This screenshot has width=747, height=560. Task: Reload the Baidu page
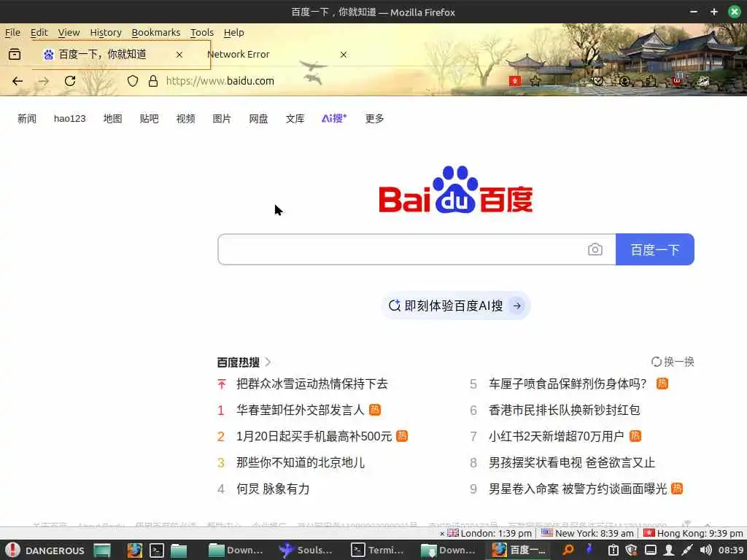click(x=70, y=81)
